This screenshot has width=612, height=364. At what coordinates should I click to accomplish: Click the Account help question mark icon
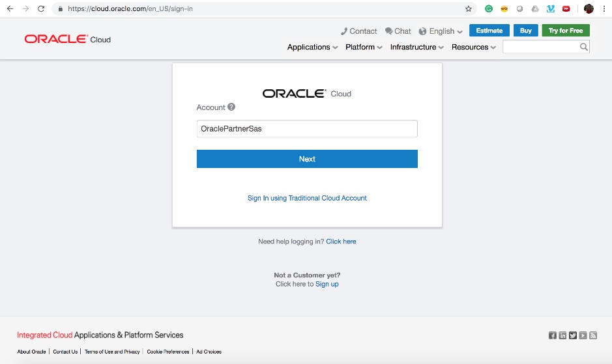click(231, 107)
